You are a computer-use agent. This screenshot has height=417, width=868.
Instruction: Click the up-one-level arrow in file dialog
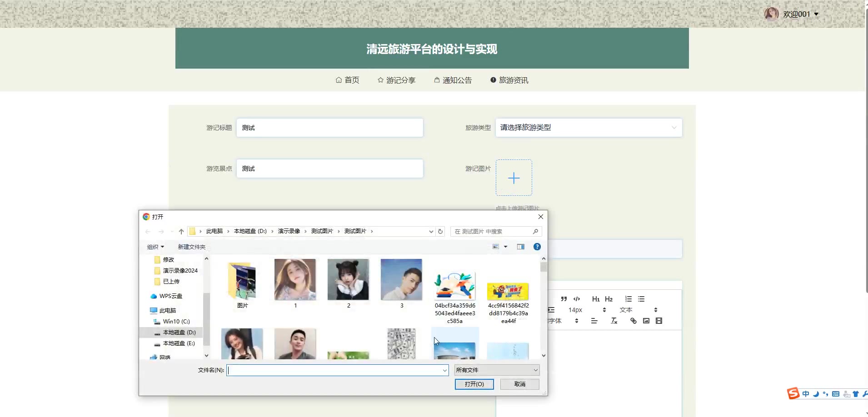click(x=181, y=232)
